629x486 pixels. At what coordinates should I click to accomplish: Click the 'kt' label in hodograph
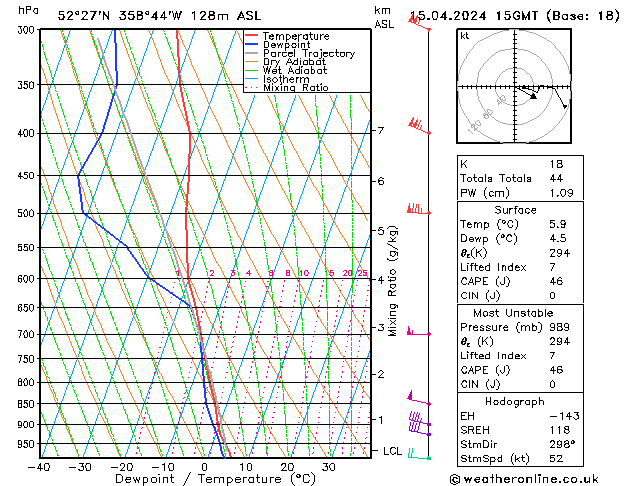point(465,36)
